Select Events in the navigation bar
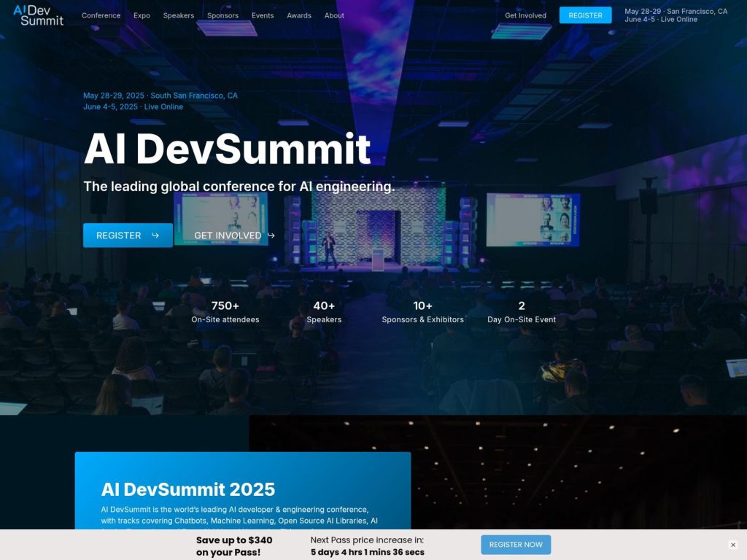 pyautogui.click(x=262, y=15)
